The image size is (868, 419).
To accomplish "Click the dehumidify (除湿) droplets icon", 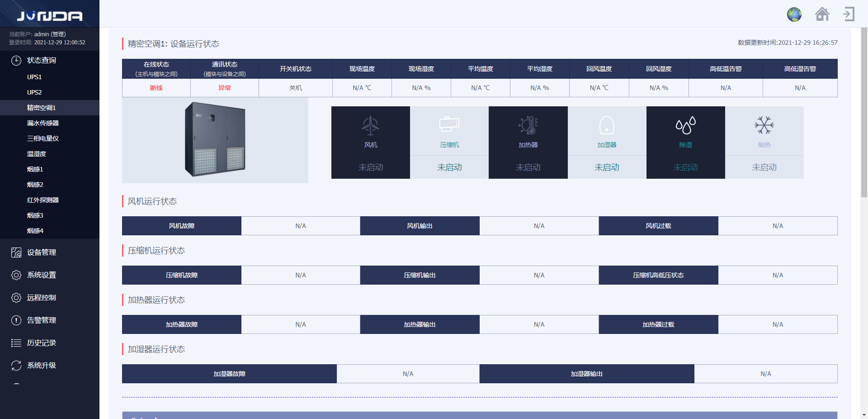I will tap(685, 126).
